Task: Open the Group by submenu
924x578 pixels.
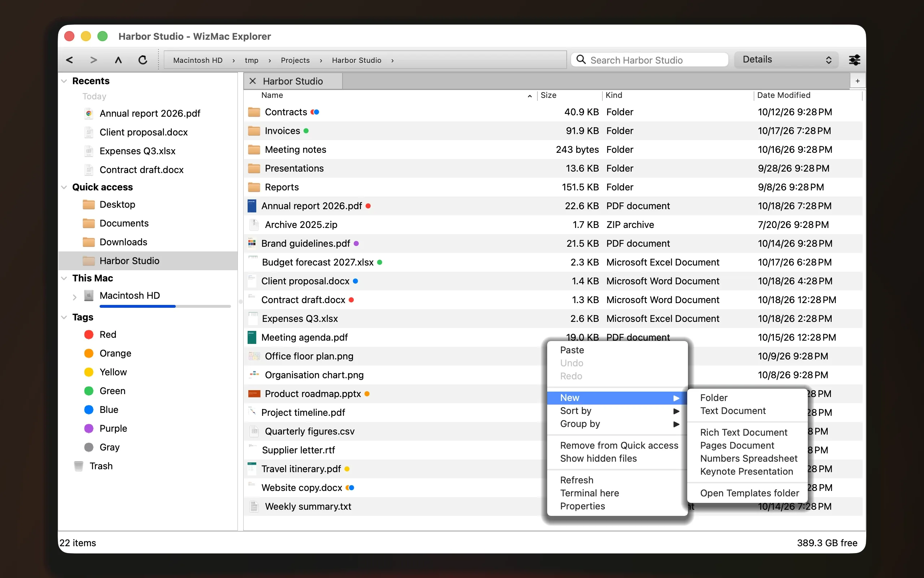Action: coord(617,424)
